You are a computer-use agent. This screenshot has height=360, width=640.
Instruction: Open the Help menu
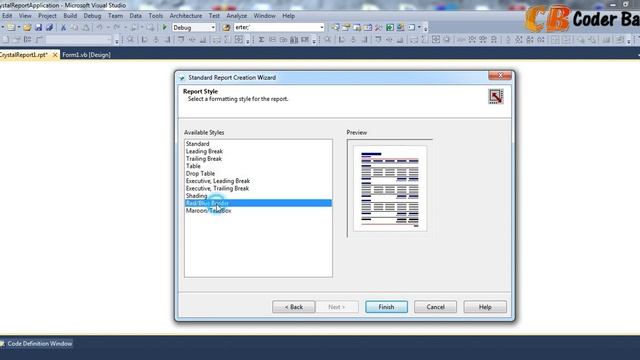(x=289, y=16)
